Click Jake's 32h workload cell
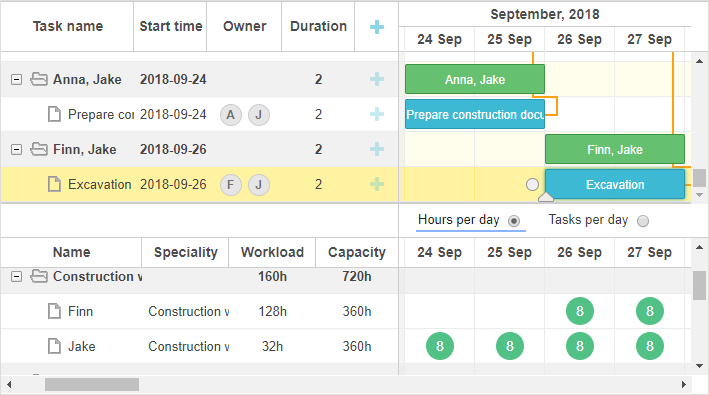 click(272, 346)
